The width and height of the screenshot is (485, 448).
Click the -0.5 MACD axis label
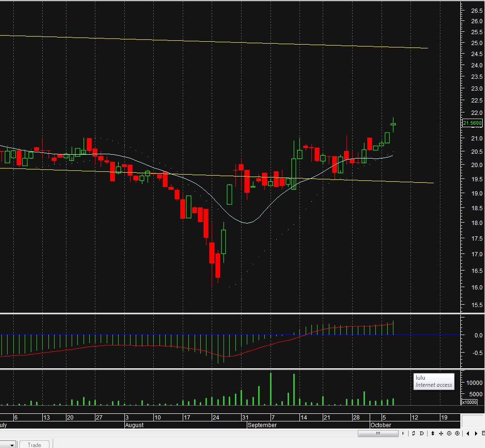(x=477, y=353)
